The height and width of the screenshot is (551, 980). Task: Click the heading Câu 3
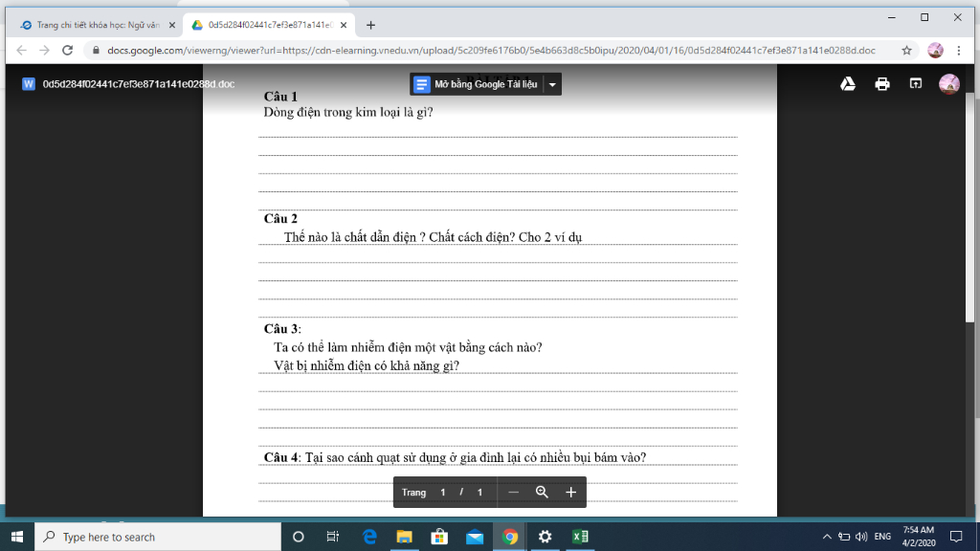(282, 329)
